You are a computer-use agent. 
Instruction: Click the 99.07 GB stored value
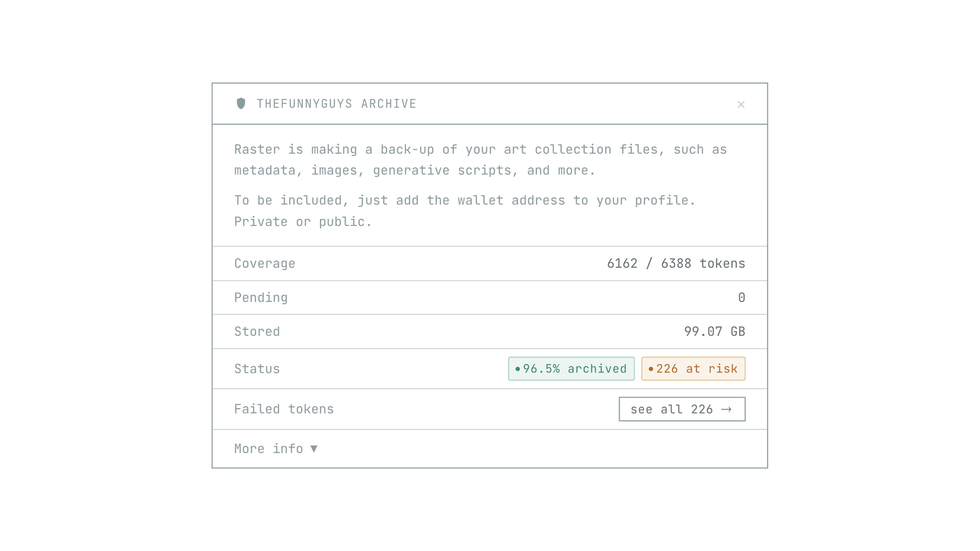click(x=714, y=332)
